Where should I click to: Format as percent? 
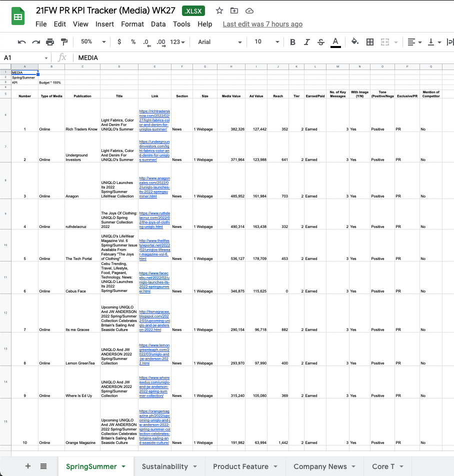pos(133,42)
